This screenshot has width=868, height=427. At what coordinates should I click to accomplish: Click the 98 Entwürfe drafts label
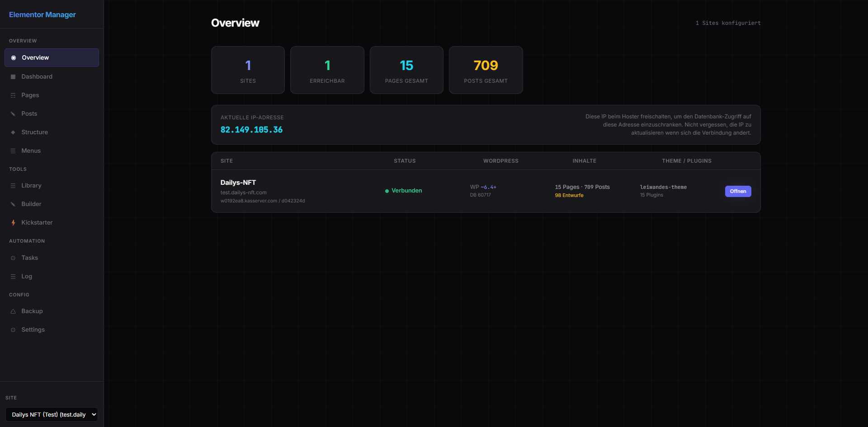click(x=569, y=195)
